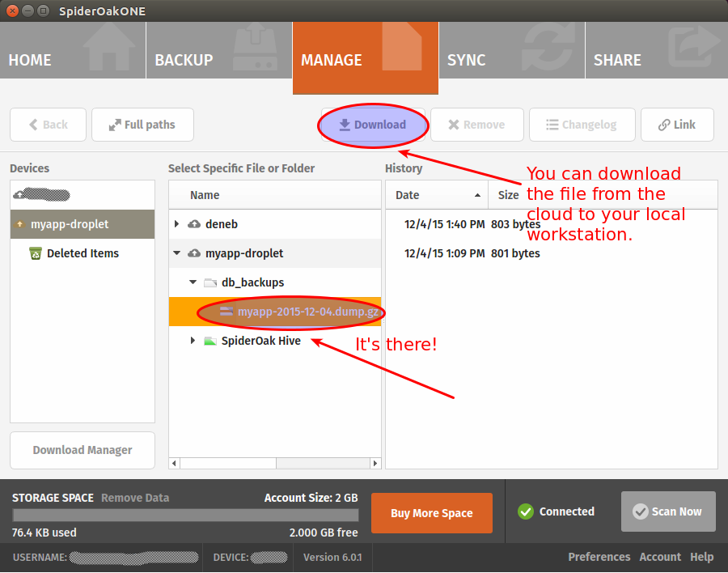Click the left scroll arrow in file tree
728x573 pixels.
[x=174, y=463]
